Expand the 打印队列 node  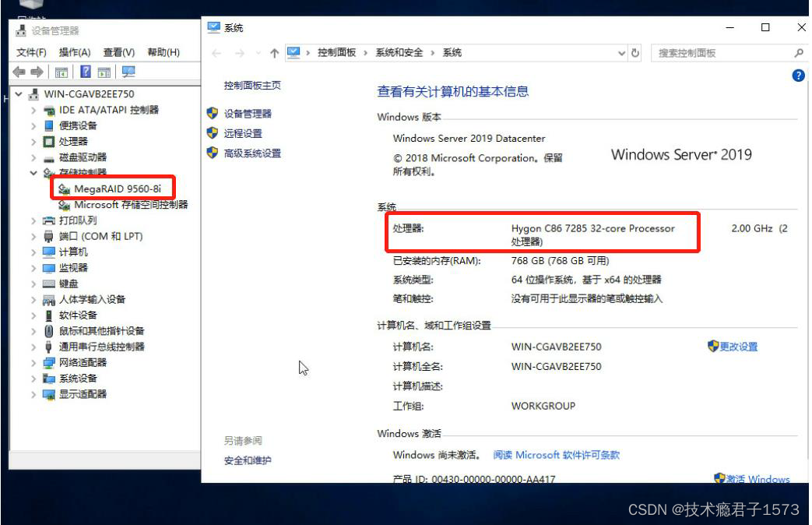33,220
